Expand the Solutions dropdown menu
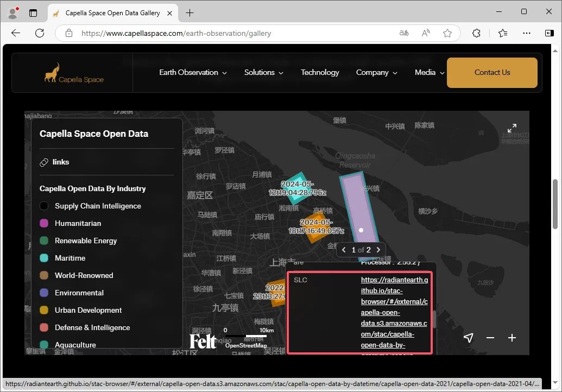 tap(263, 72)
